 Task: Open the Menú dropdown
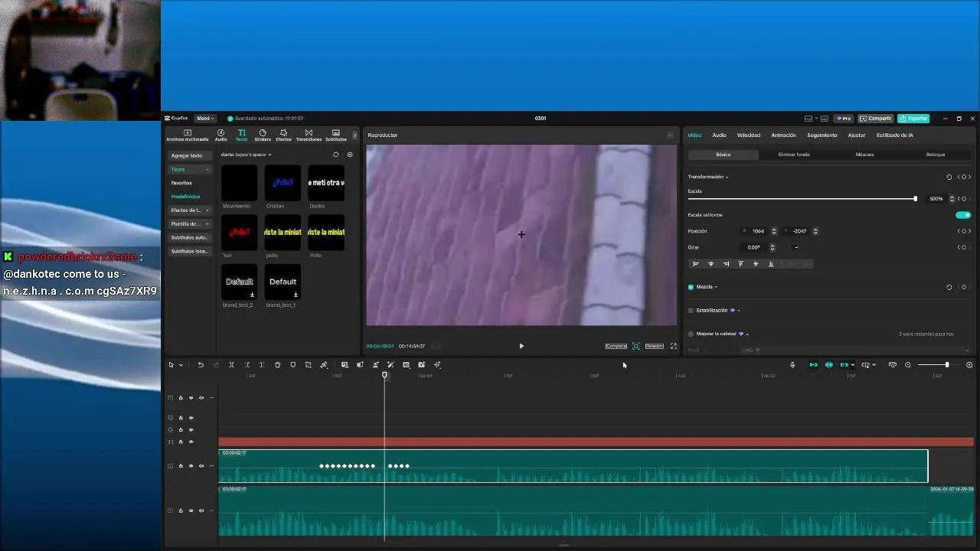(x=204, y=119)
